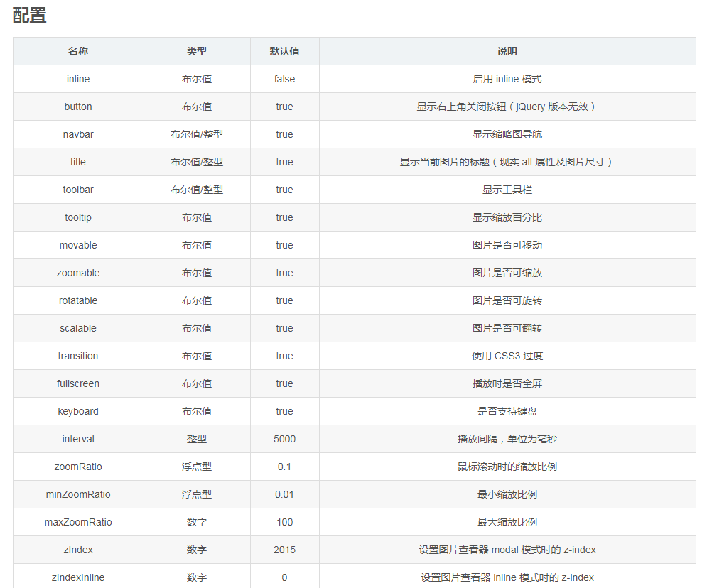Click the zIndex option name
The height and width of the screenshot is (588, 707).
[78, 550]
